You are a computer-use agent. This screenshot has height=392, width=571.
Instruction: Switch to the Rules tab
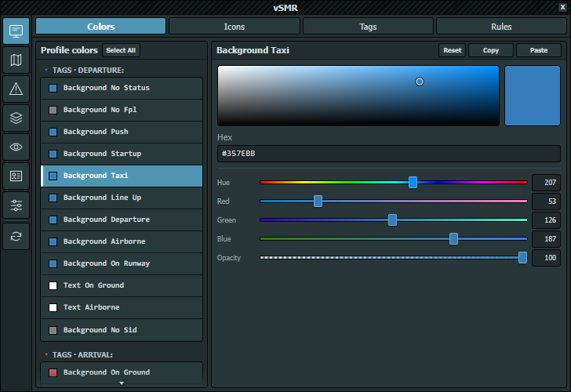[501, 27]
